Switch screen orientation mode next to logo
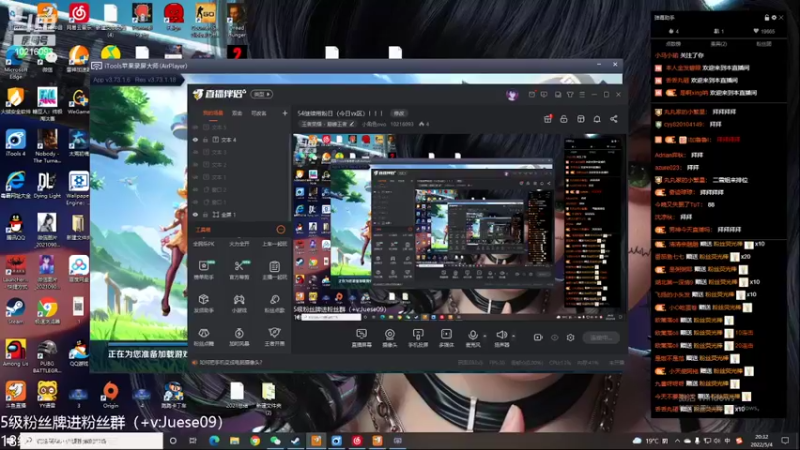The image size is (800, 450). coord(261,94)
